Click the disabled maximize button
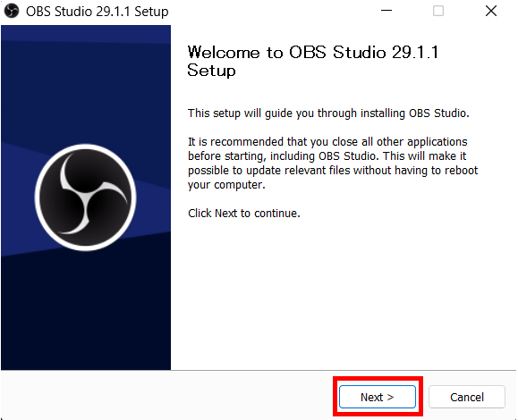518x420 pixels. point(438,11)
